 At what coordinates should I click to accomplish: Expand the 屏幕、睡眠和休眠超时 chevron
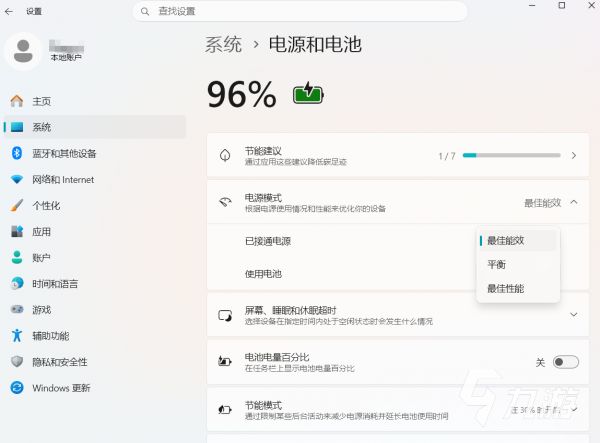[574, 314]
